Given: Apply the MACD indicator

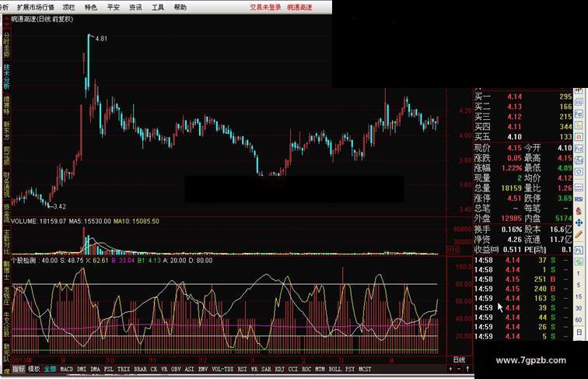Looking at the screenshot, I should click(x=67, y=369).
